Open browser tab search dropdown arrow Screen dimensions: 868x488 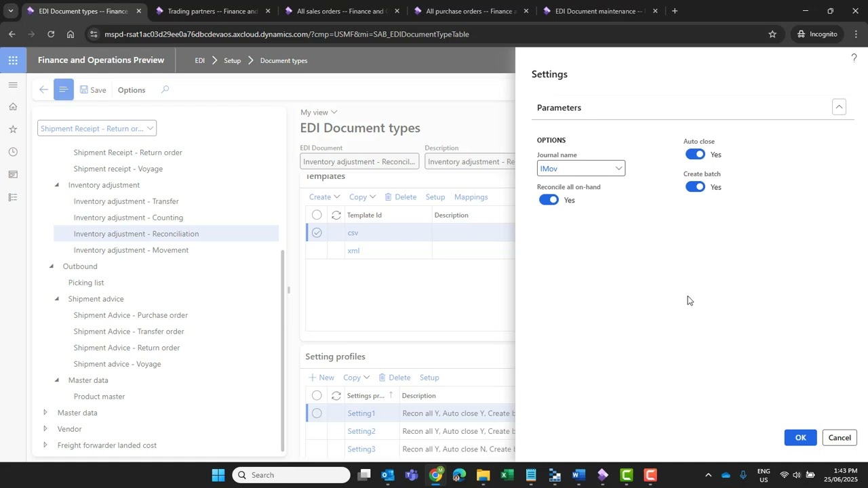10,11
